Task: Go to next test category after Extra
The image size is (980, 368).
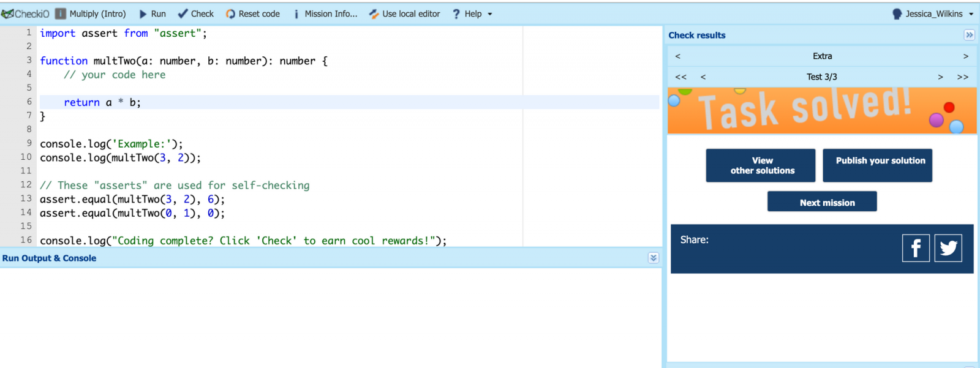Action: [965, 56]
